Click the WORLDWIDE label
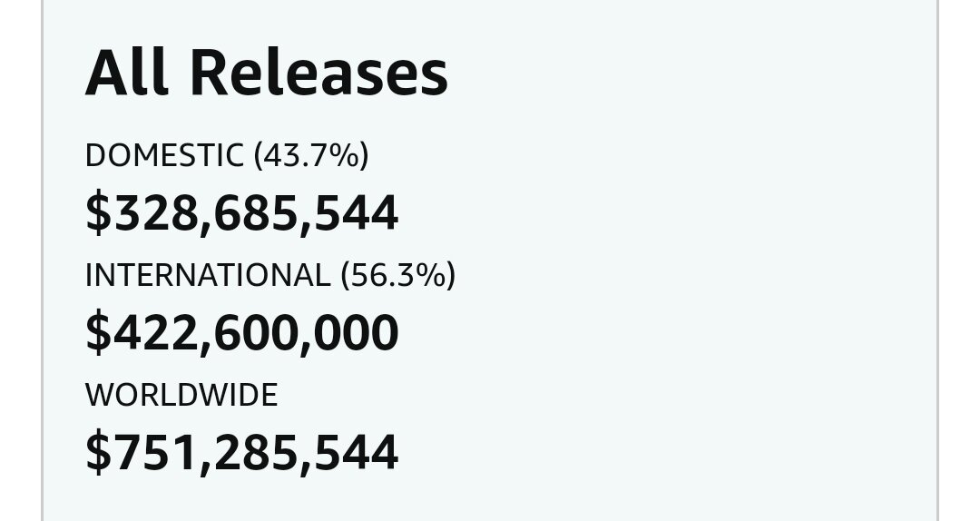Screen dimensions: 980x521 [x=181, y=395]
